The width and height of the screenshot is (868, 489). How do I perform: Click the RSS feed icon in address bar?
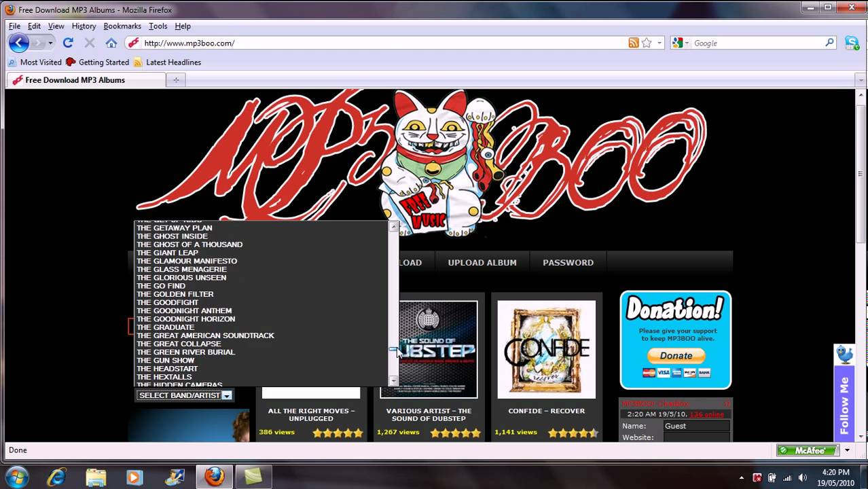point(634,43)
